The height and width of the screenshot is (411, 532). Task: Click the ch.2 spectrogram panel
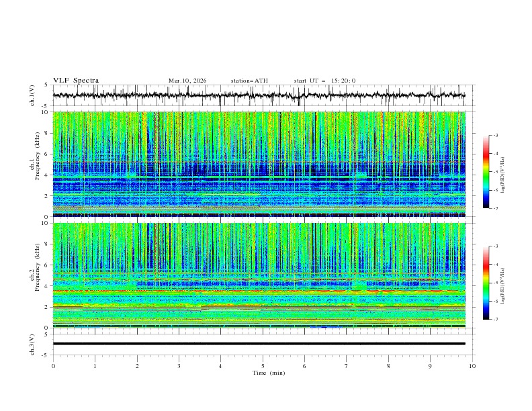tap(259, 275)
